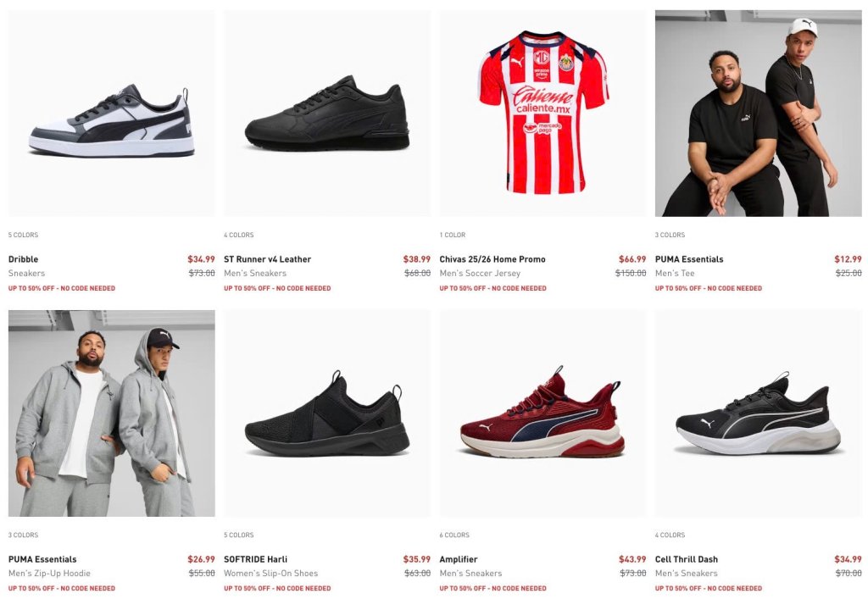This screenshot has width=868, height=599.
Task: Open the Amplifier product name link
Action: coord(459,559)
